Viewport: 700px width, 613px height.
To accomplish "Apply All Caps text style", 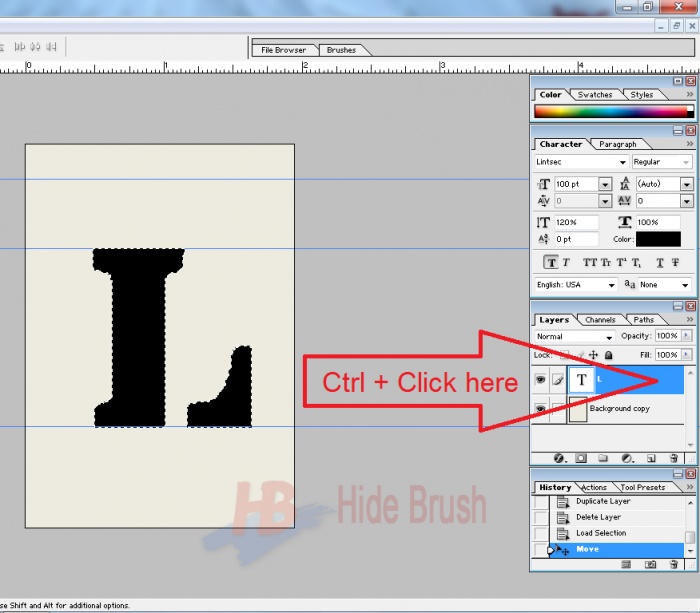I will [x=590, y=263].
